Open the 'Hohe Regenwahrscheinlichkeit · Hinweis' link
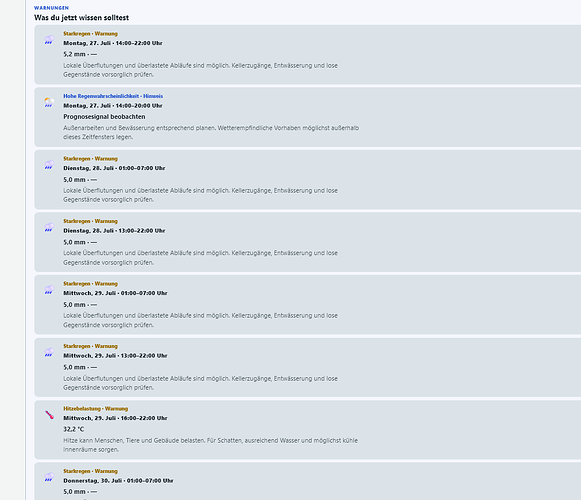The image size is (581, 500). [113, 96]
